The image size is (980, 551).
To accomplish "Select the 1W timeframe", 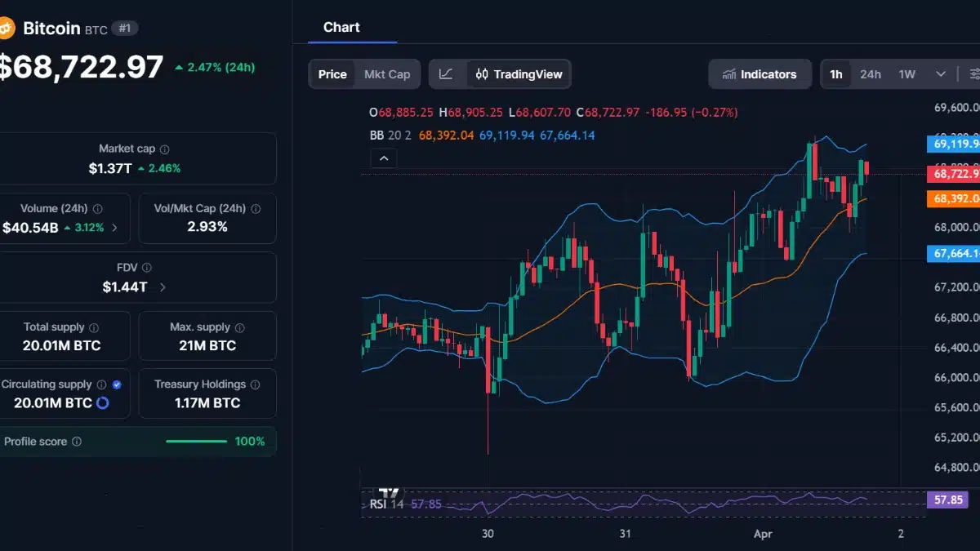I will point(906,73).
